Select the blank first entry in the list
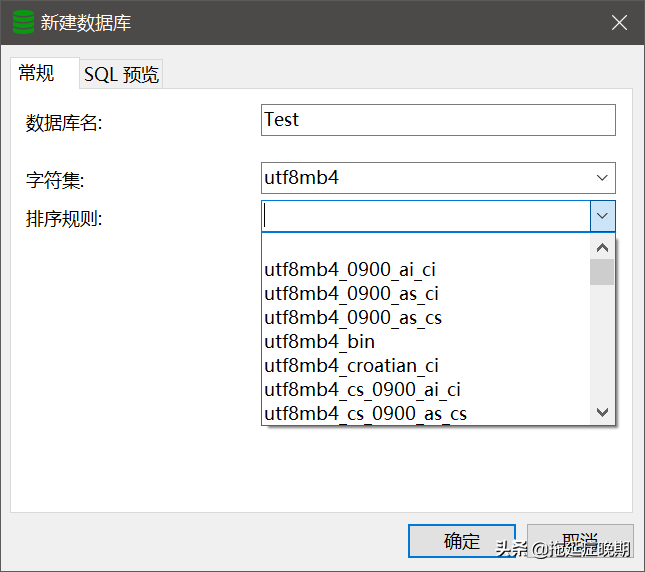The height and width of the screenshot is (572, 645). (426, 246)
